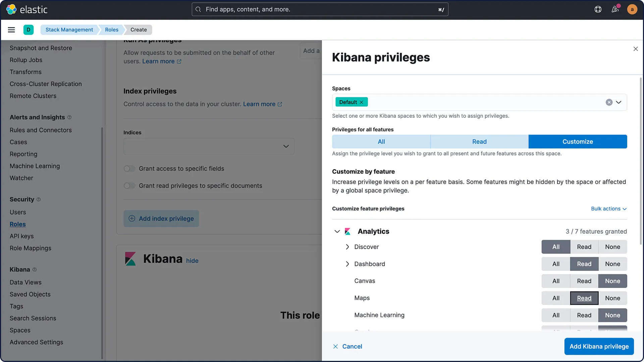The height and width of the screenshot is (362, 644).
Task: Open Saved Objects sidebar item
Action: point(30,294)
